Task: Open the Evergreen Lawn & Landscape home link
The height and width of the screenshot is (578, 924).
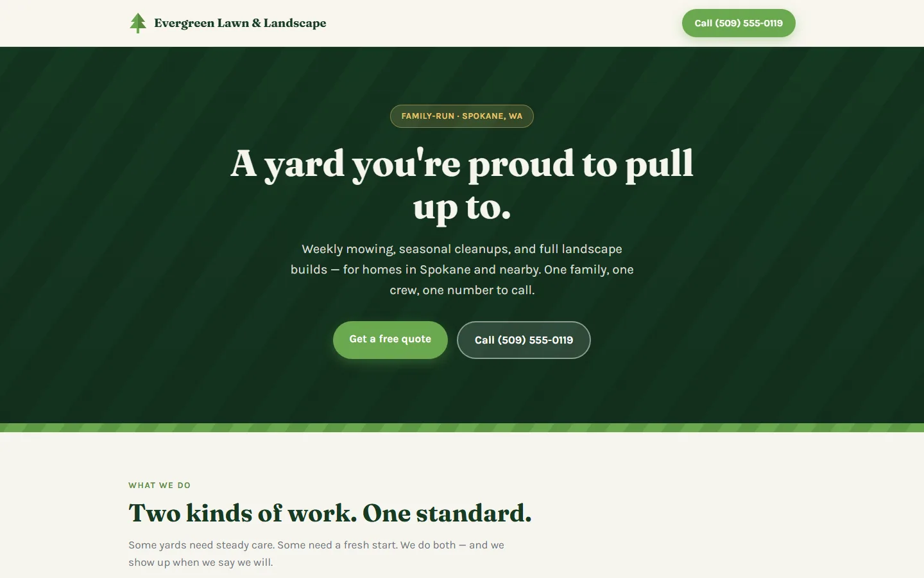Action: point(227,23)
